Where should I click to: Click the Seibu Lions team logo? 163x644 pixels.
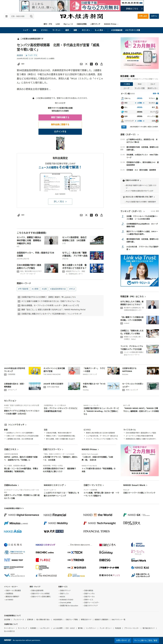pos(122,103)
